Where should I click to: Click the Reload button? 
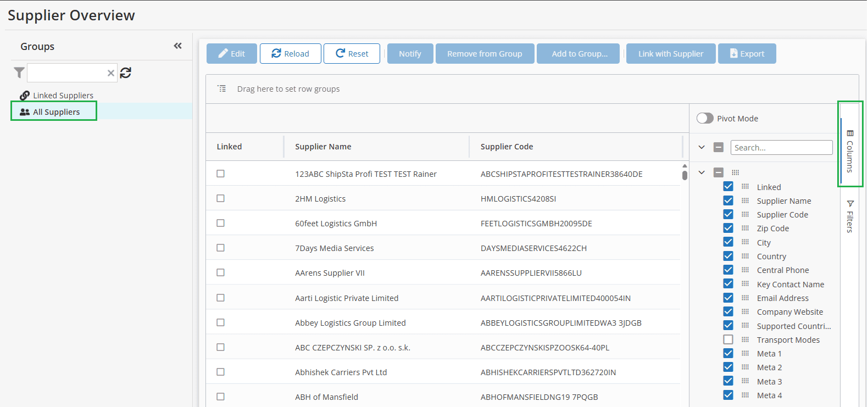[x=290, y=54]
